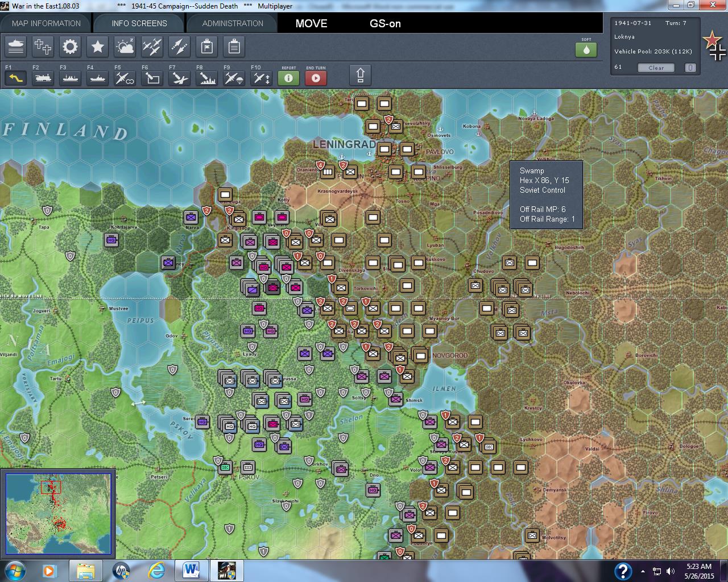Screen dimensions: 728x582
Task: Click the Tartu town label
Action: tap(56, 379)
